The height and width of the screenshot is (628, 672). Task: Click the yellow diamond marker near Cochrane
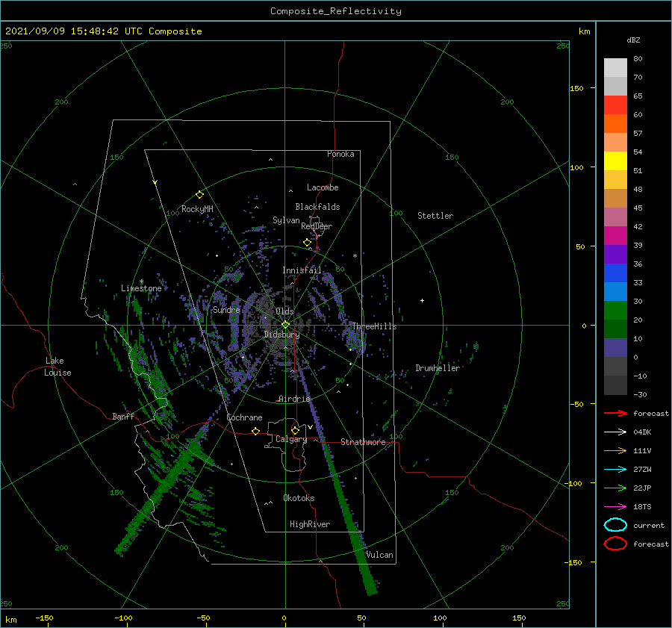coord(255,431)
